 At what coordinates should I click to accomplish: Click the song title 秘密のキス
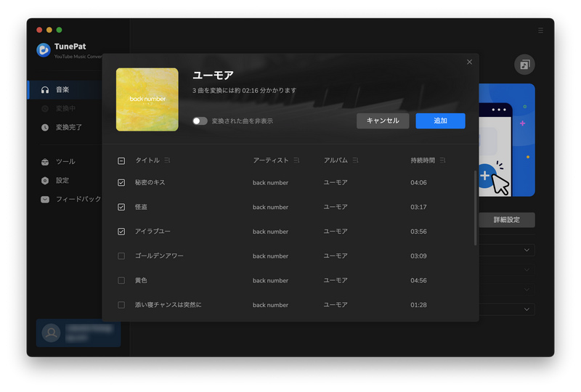click(x=150, y=182)
